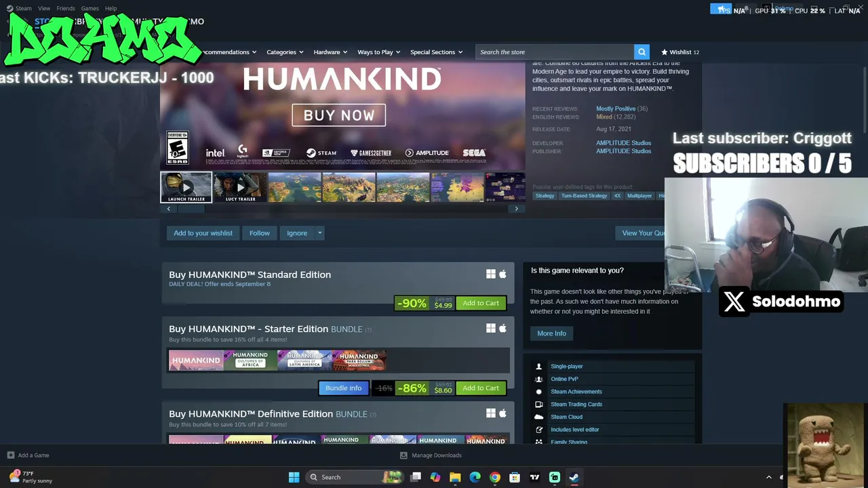868x488 pixels.
Task: Click the Steam Achievements gear icon
Action: (539, 392)
